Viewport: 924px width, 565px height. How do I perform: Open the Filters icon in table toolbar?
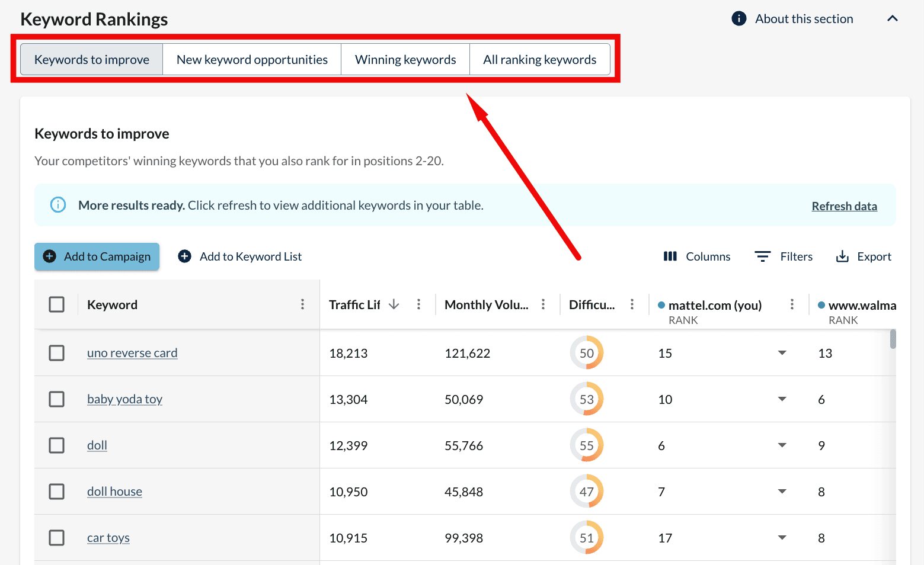(x=762, y=256)
